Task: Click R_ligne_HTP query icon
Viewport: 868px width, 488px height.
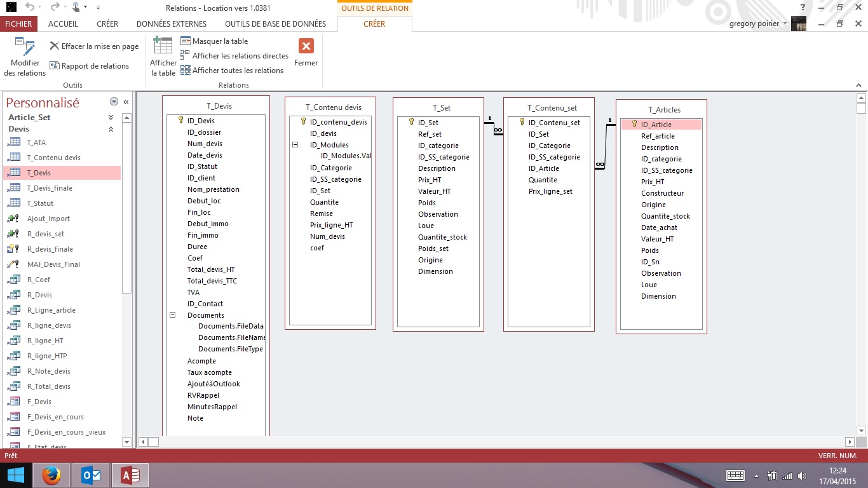Action: tap(13, 356)
